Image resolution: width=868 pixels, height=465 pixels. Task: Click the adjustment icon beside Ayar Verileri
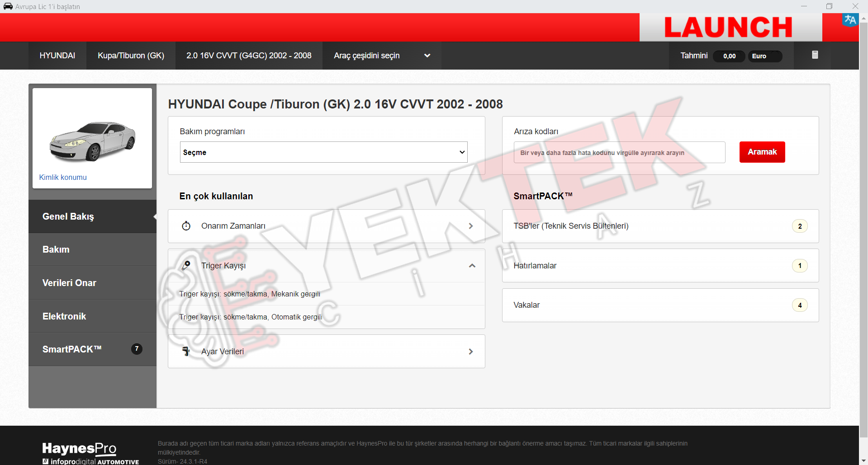point(186,352)
